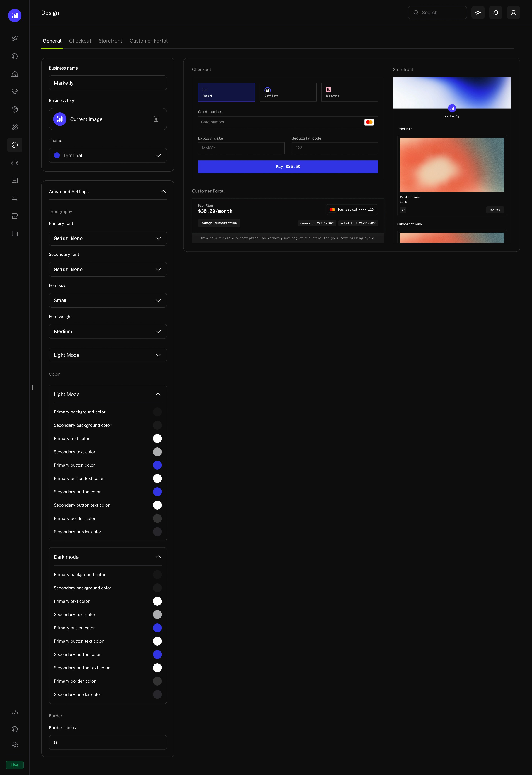532x775 pixels.
Task: Select the magic wand icon in sidebar
Action: tap(15, 127)
